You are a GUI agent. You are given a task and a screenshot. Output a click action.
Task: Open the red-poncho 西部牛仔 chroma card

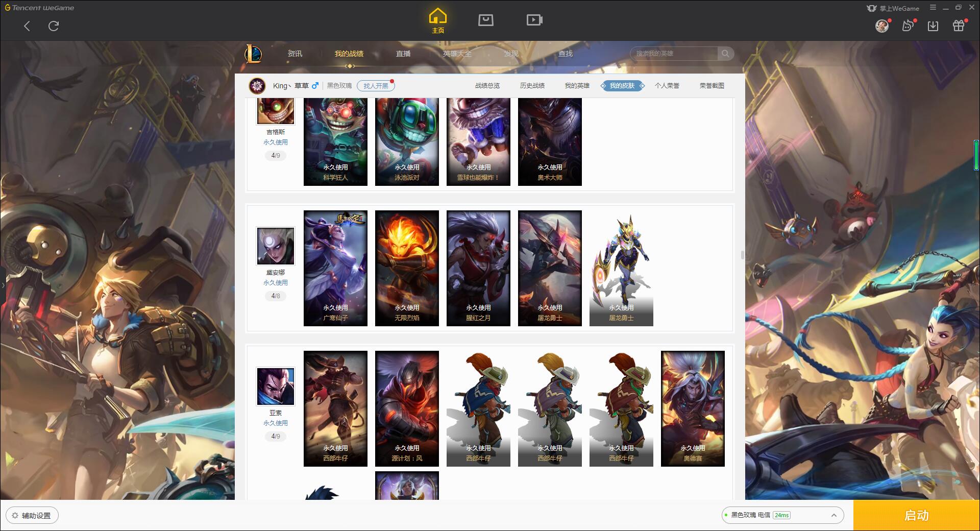pyautogui.click(x=621, y=408)
